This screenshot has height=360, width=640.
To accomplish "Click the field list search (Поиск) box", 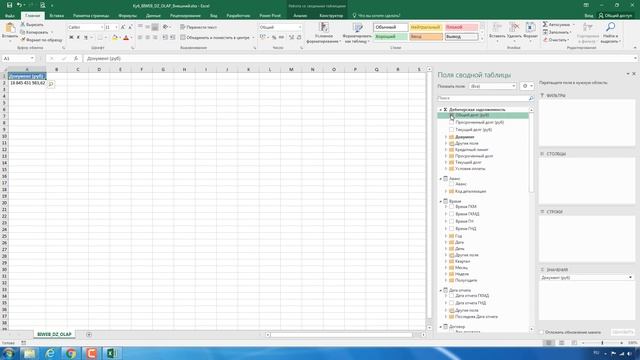I will (x=482, y=98).
